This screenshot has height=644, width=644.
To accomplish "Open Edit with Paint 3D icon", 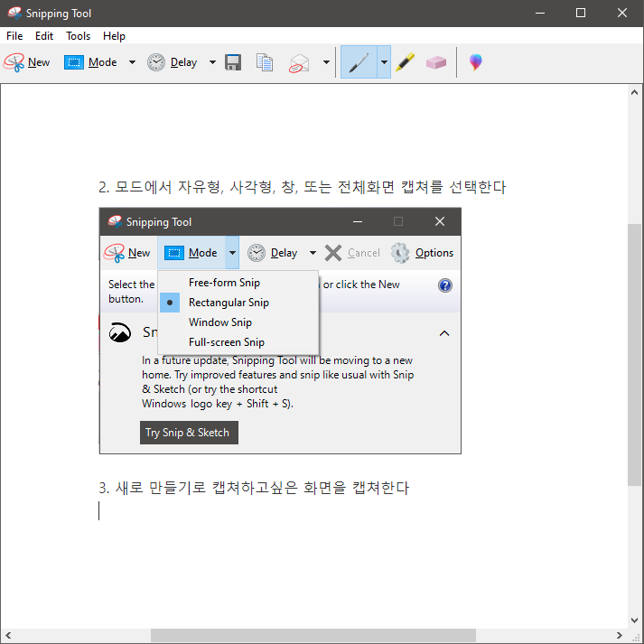I will 476,62.
